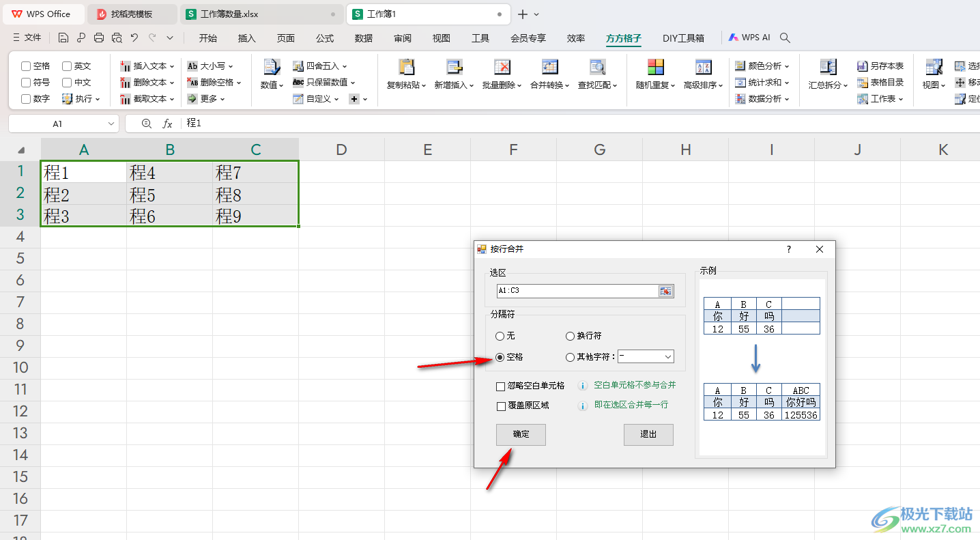Click the fx insert function icon
The image size is (980, 540).
167,124
